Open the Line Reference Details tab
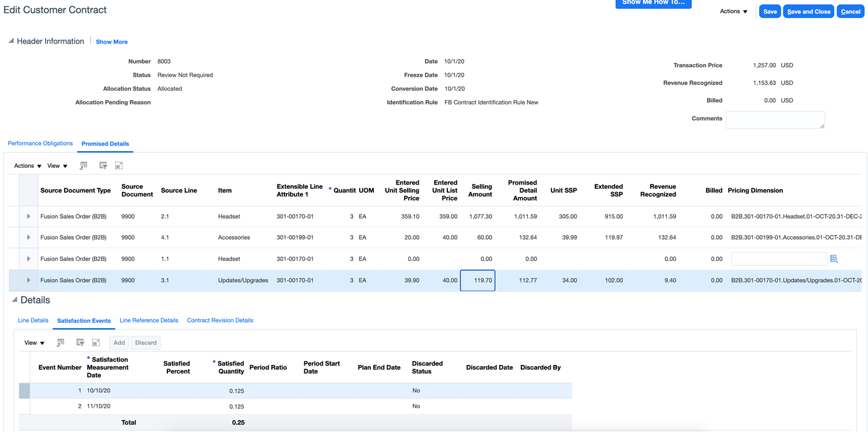This screenshot has width=868, height=432. pos(149,321)
